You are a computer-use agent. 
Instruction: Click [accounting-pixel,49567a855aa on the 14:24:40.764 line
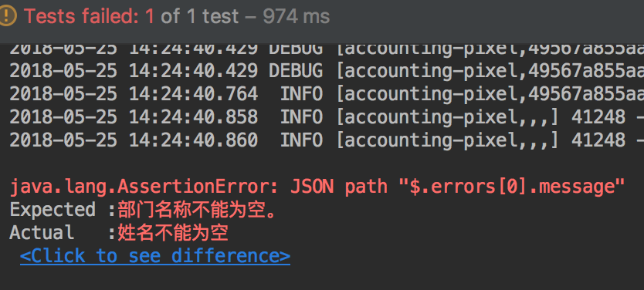490,94
